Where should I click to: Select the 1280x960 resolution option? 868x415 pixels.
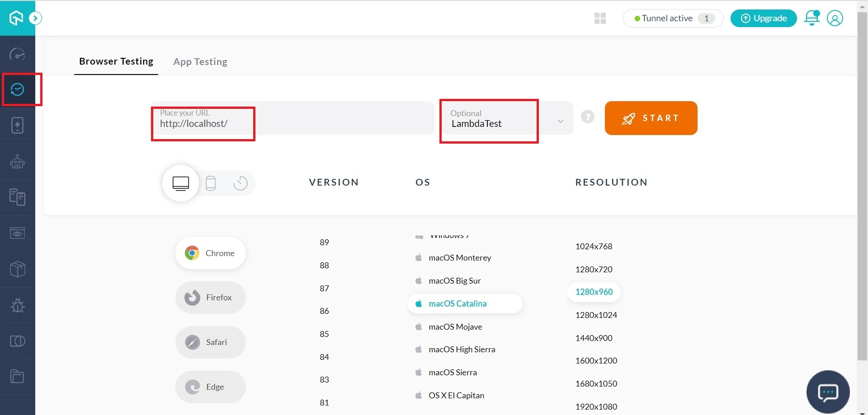click(594, 292)
